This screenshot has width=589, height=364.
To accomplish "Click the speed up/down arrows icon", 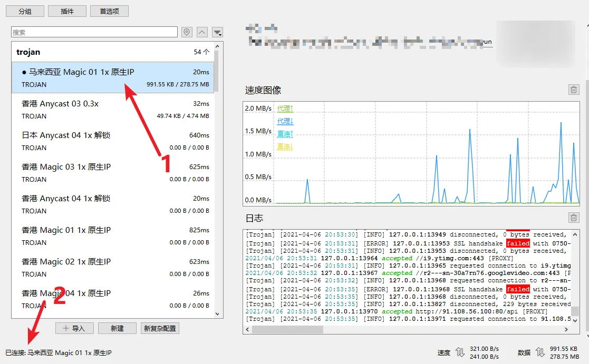I will pos(460,352).
